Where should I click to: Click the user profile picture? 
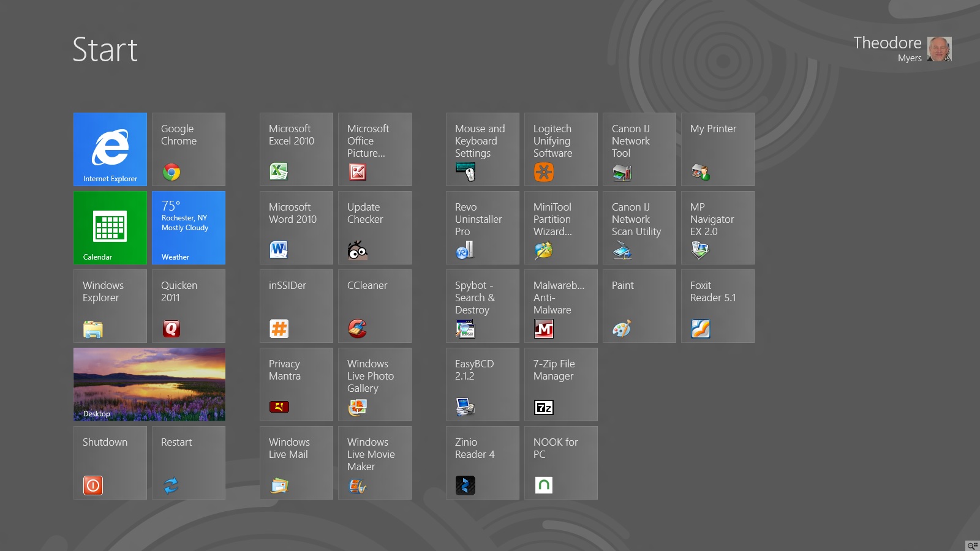click(x=940, y=49)
